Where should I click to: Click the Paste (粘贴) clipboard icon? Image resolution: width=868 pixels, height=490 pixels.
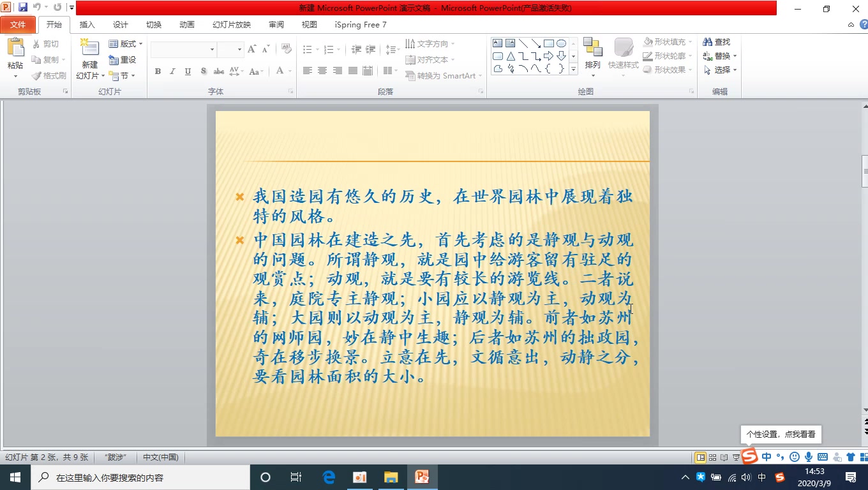(x=15, y=48)
